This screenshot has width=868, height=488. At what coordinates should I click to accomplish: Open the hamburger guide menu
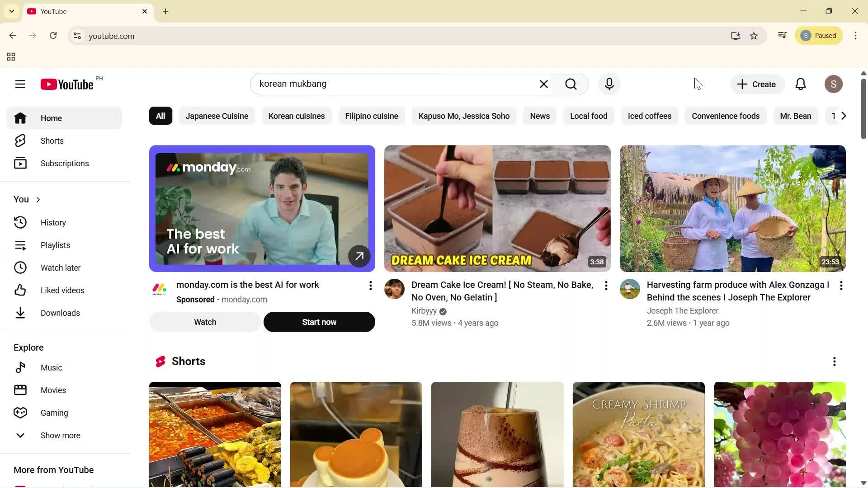20,84
